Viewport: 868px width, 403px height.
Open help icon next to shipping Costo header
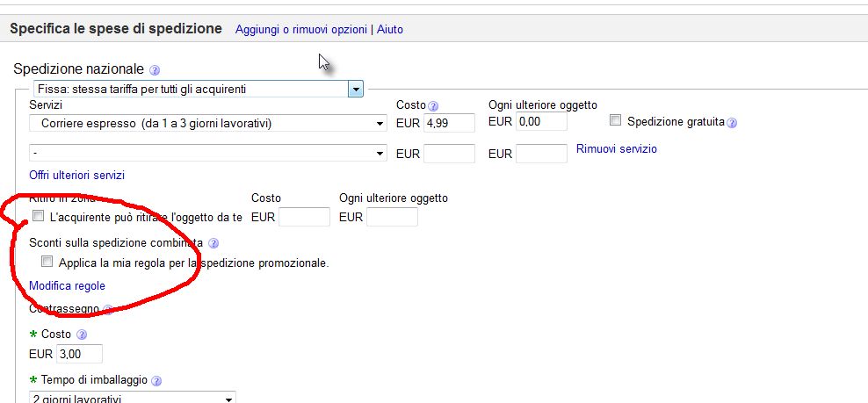[432, 106]
